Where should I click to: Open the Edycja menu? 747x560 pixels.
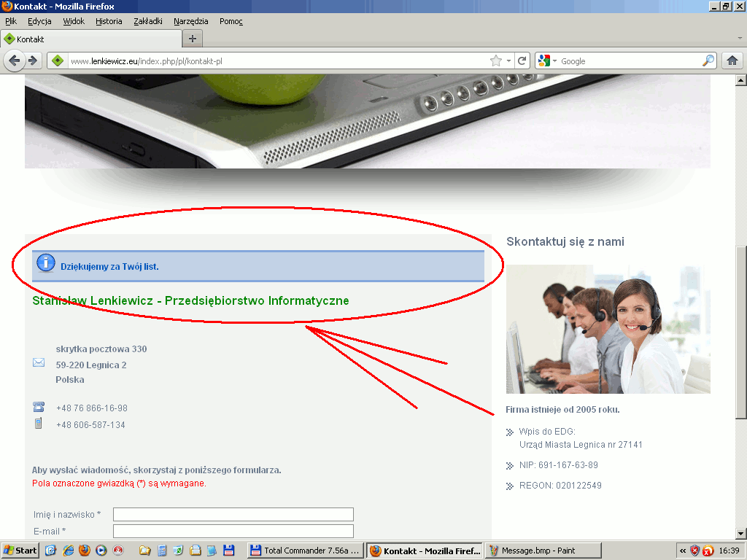[39, 21]
